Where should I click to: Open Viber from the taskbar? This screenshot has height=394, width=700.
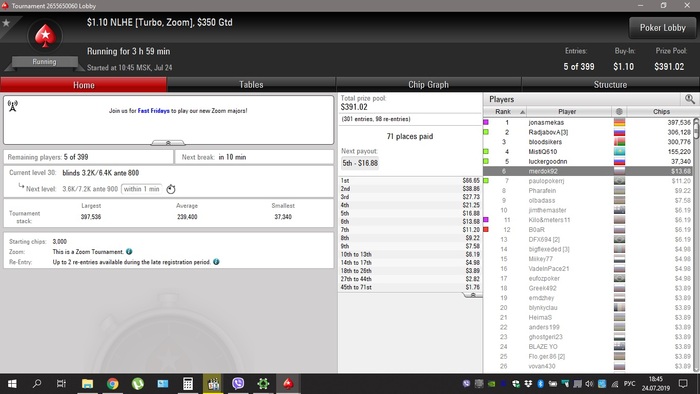[x=238, y=384]
